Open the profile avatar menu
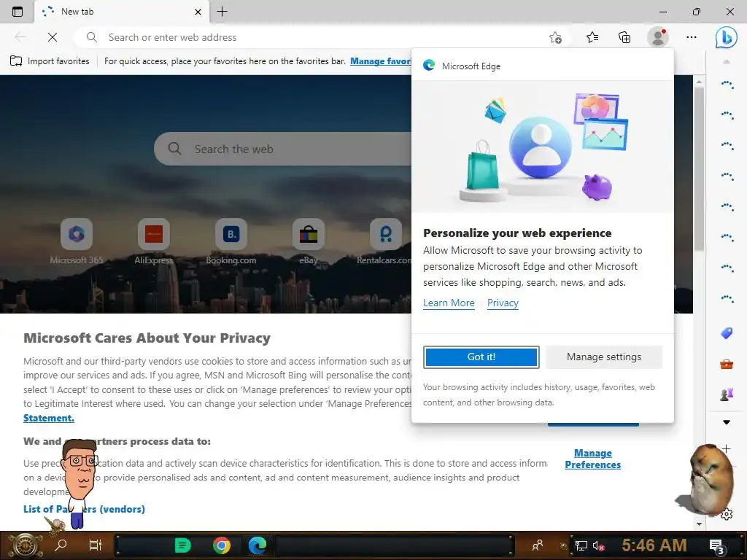This screenshot has width=747, height=560. tap(658, 37)
